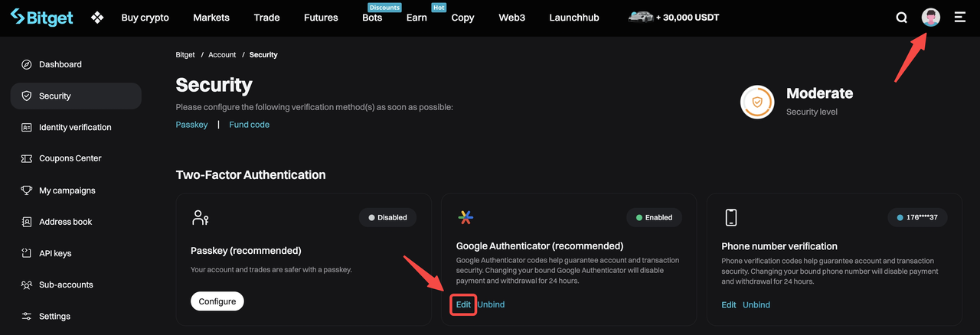Open Trade menu
The width and height of the screenshot is (980, 335).
tap(266, 18)
